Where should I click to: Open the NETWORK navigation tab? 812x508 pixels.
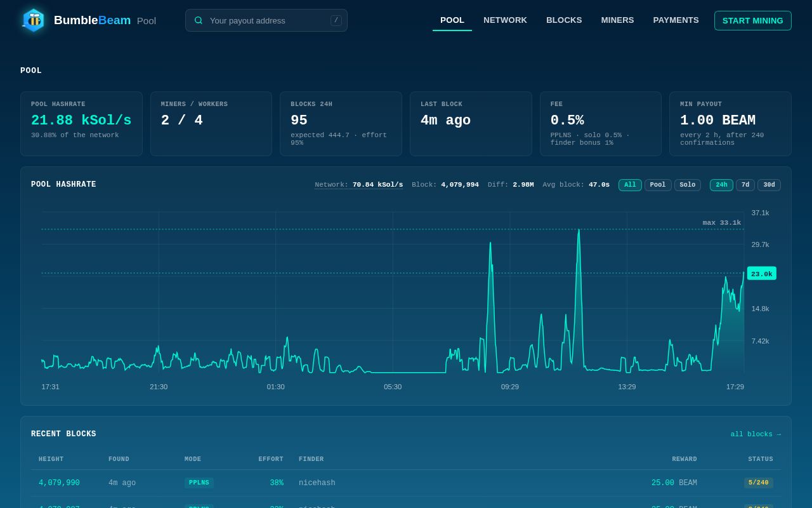[505, 20]
